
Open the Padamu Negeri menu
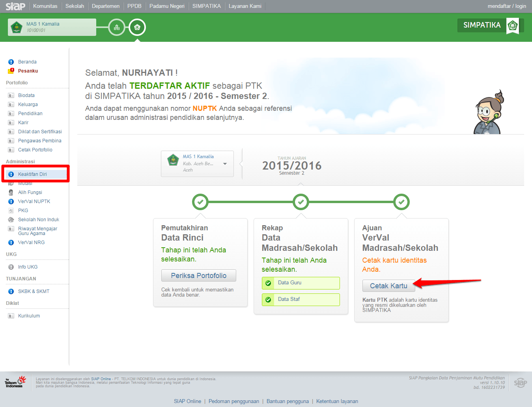click(x=167, y=6)
